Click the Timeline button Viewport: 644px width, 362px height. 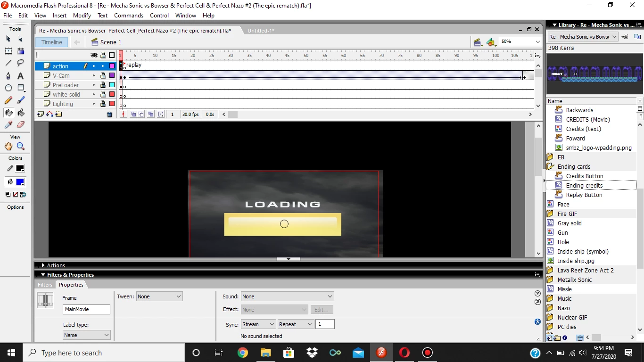[x=52, y=42]
